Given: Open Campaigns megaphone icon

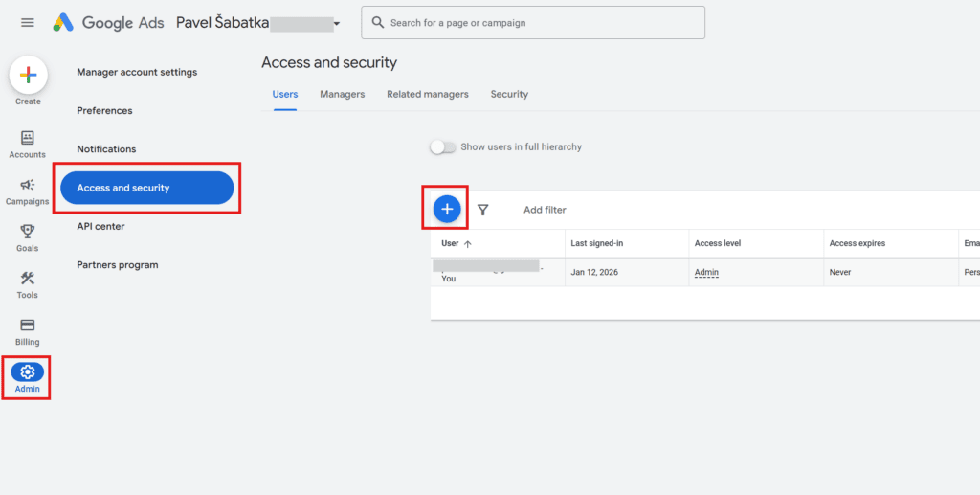Looking at the screenshot, I should pyautogui.click(x=28, y=186).
